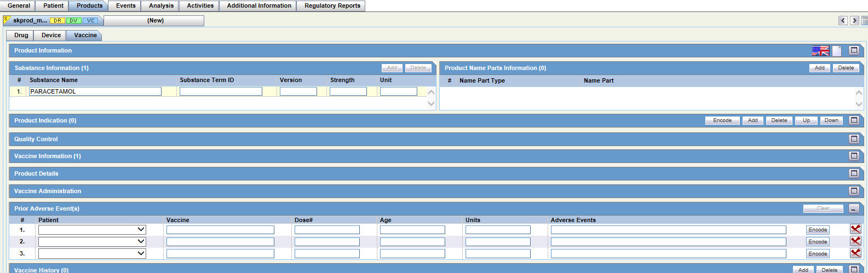Expand the Vaccine Information section

(854, 156)
